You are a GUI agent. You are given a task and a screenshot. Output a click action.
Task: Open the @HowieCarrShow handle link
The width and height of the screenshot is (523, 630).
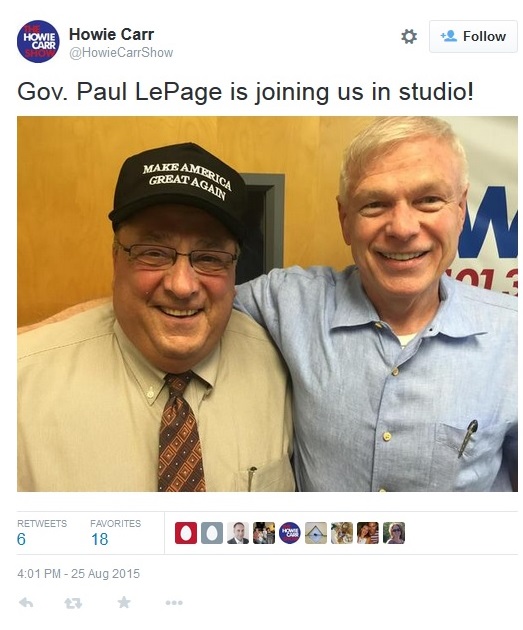[x=121, y=53]
